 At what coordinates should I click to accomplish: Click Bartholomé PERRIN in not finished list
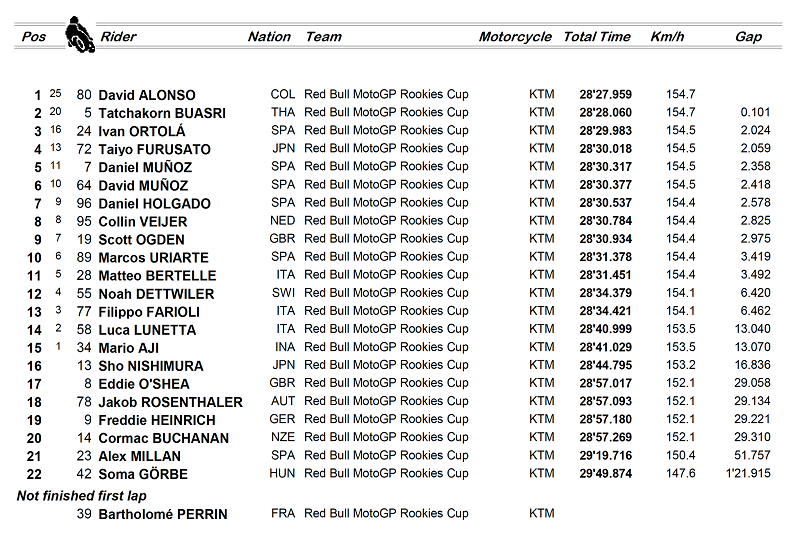point(162,514)
